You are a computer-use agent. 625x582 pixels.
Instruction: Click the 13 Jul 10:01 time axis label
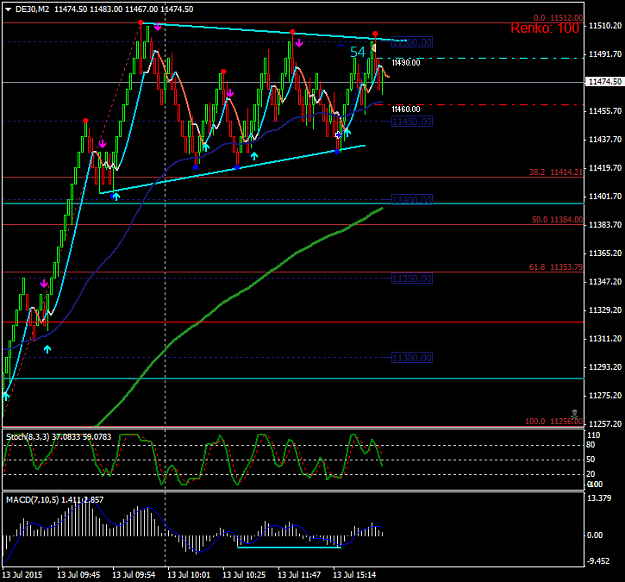(x=189, y=575)
